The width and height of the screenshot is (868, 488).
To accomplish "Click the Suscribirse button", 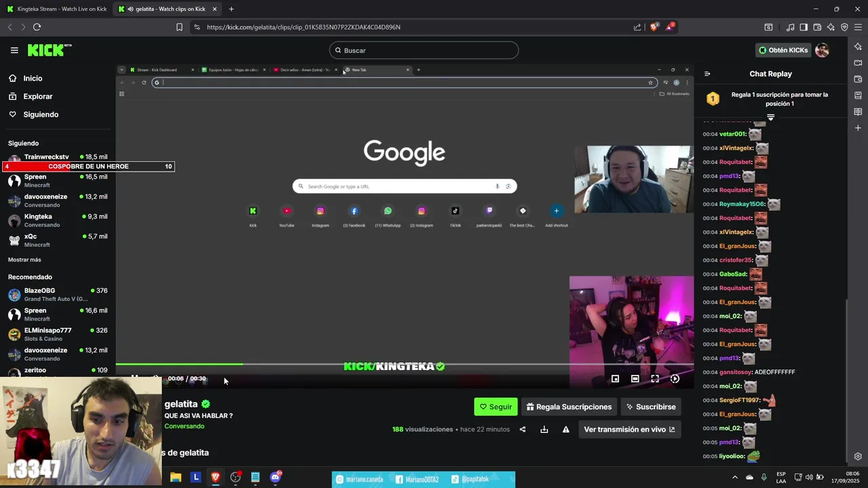I will point(651,407).
